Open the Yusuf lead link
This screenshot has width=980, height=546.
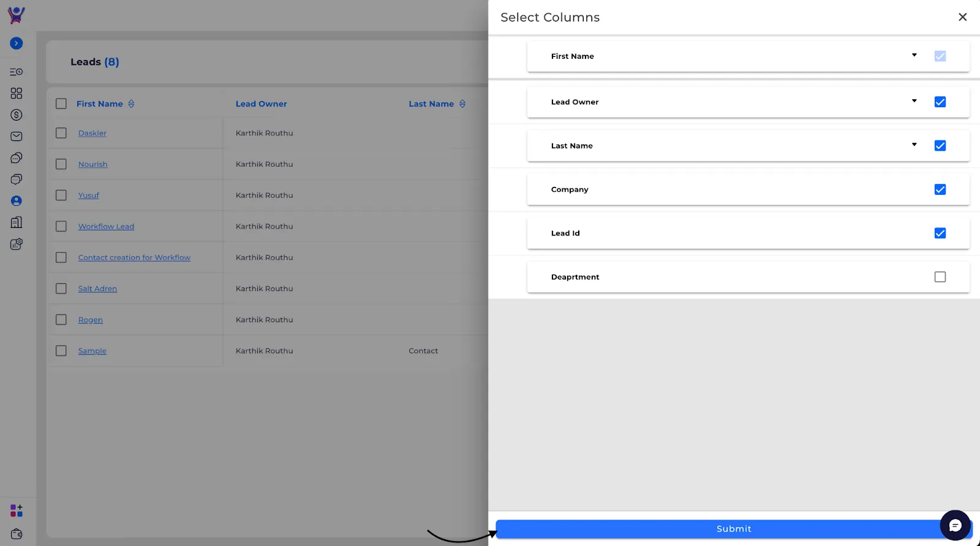(89, 195)
